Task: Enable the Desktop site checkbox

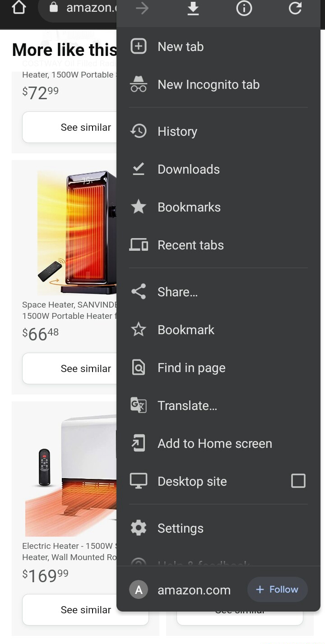Action: point(298,481)
